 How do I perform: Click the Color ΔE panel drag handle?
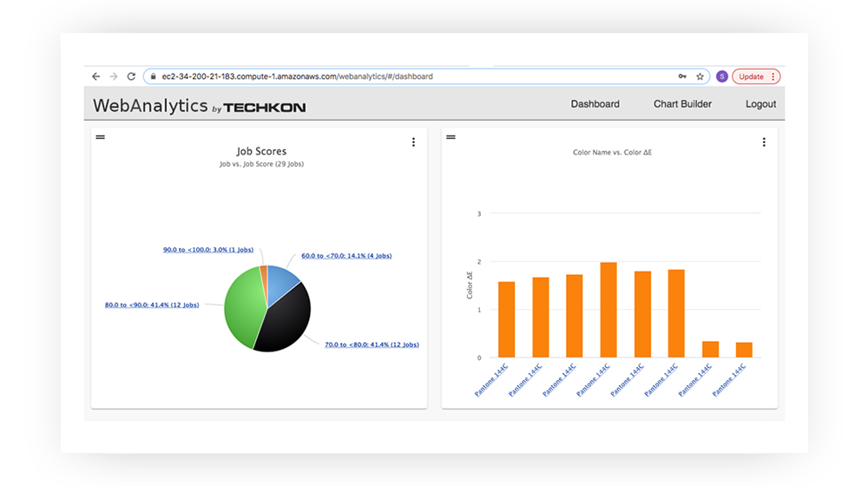click(451, 137)
